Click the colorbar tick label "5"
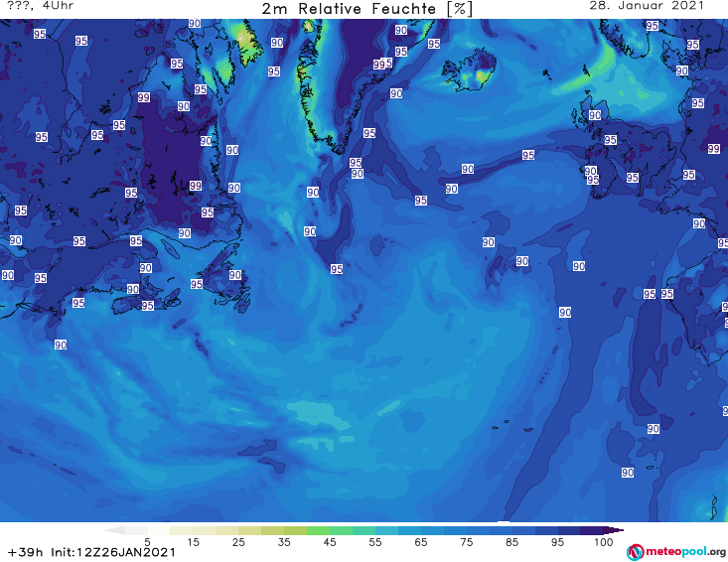This screenshot has height=562, width=728. point(147,542)
